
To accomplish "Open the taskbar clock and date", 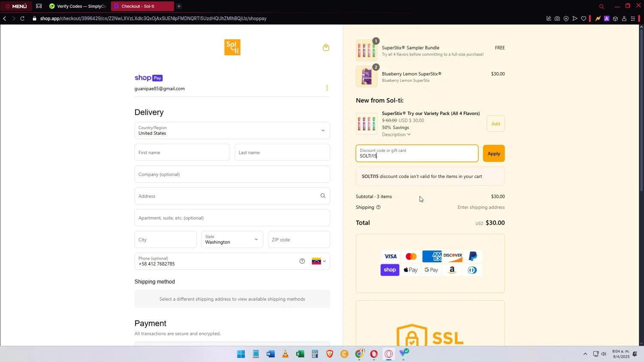I will tap(621, 354).
